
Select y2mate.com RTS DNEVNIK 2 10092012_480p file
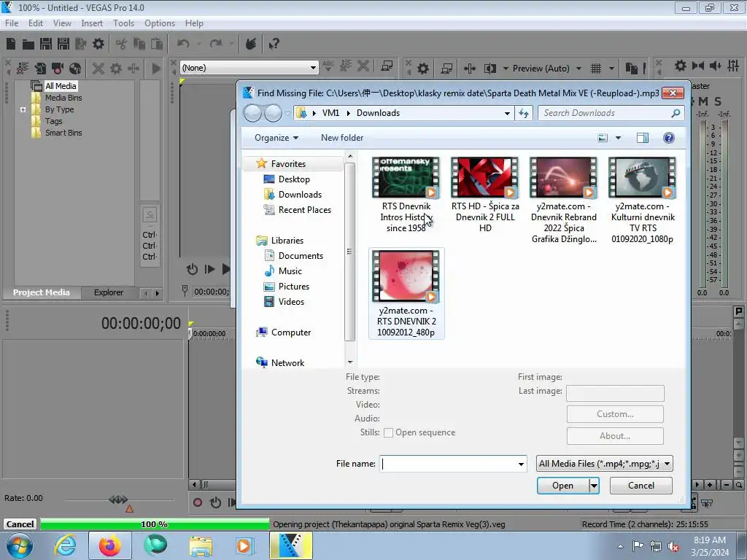406,293
